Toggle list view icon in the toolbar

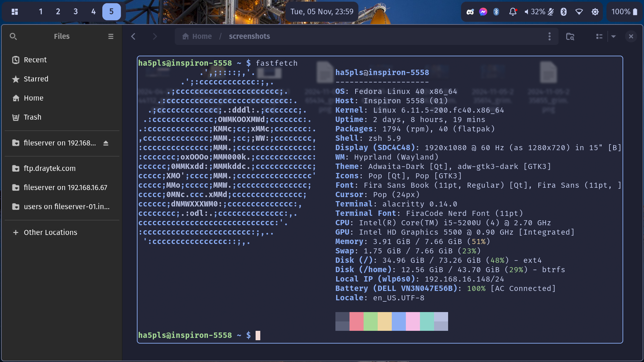(599, 36)
